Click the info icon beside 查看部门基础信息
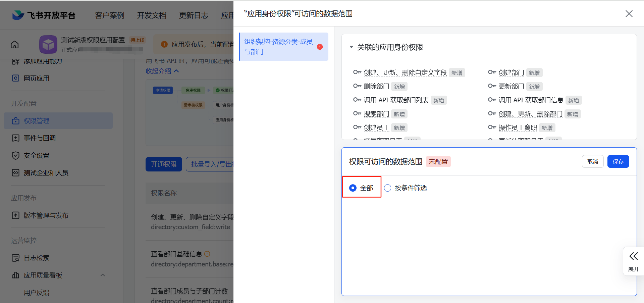 point(207,254)
